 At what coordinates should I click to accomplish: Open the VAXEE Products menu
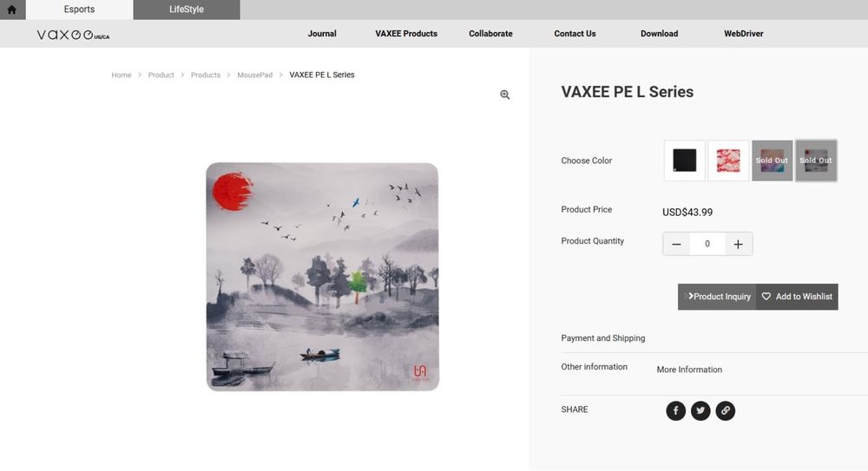(406, 34)
